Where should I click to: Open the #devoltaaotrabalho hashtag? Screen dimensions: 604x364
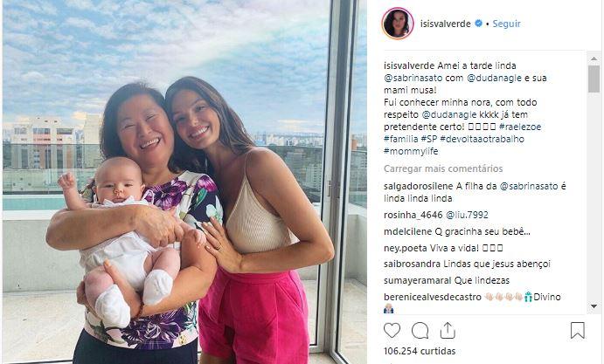(482, 139)
